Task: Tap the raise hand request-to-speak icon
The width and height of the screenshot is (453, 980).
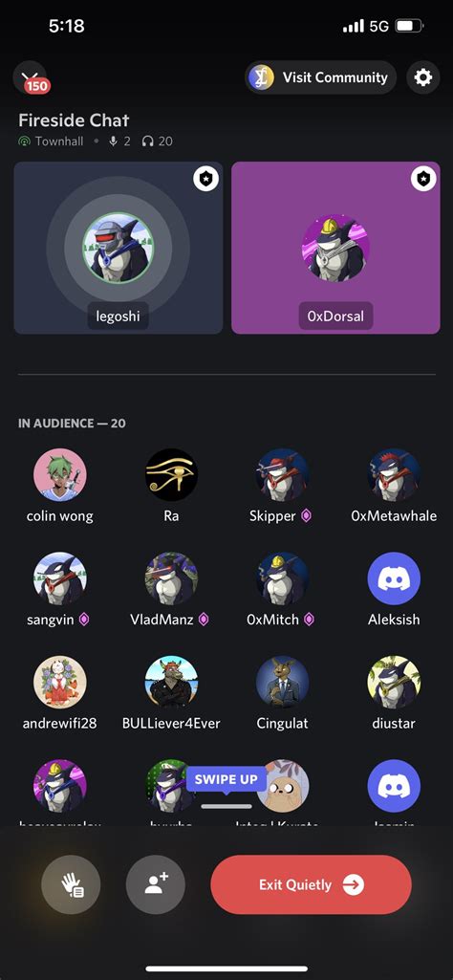Action: click(x=71, y=884)
